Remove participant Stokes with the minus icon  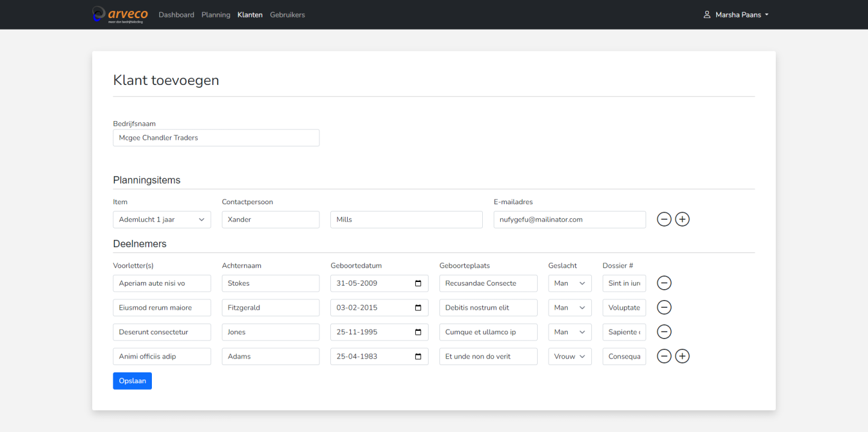click(x=664, y=283)
